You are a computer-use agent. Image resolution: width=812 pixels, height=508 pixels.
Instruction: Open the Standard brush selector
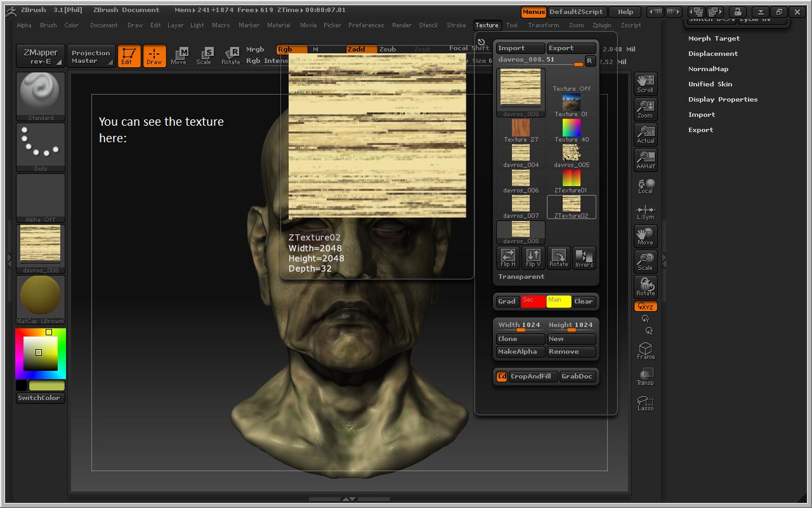point(41,97)
